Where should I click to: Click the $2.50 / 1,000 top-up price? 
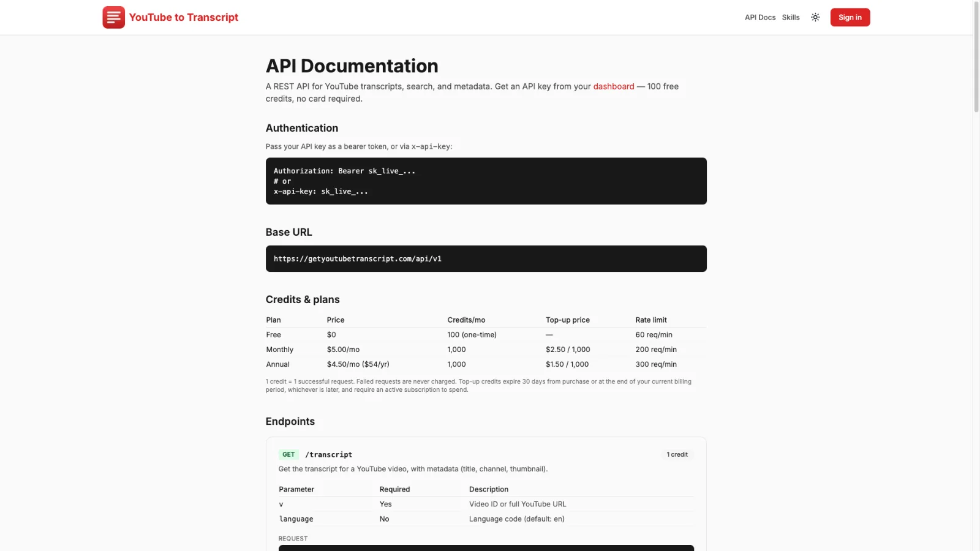click(568, 350)
